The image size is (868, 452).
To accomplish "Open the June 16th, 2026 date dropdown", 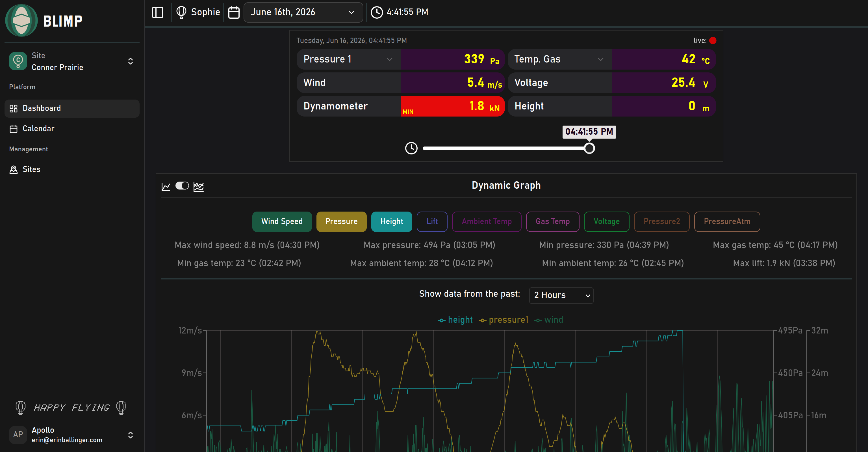I will (303, 12).
